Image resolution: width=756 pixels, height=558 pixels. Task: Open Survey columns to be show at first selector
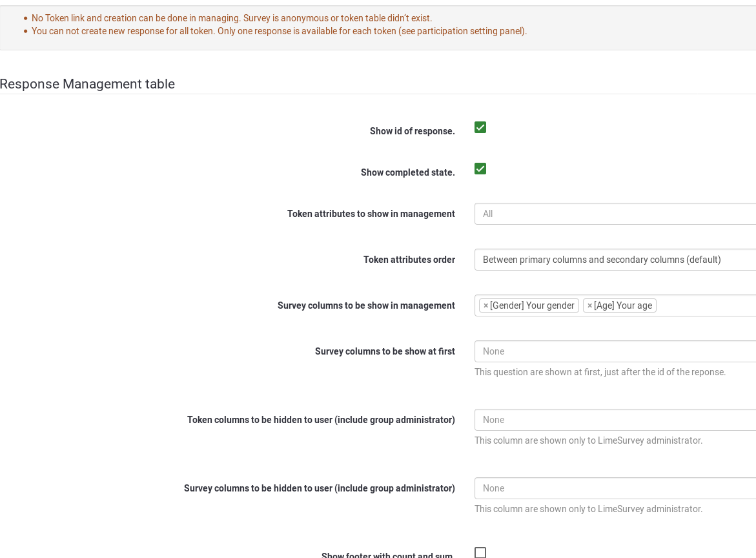(615, 351)
